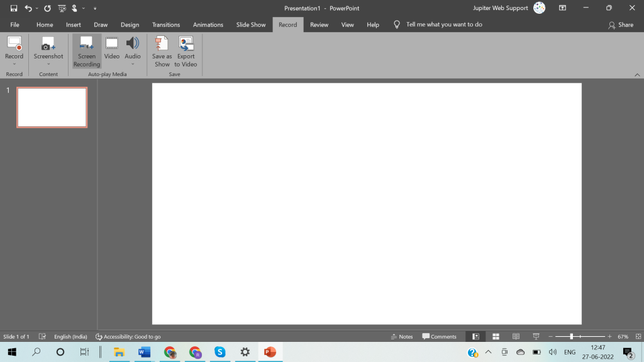
Task: Click the blank slide canvas
Action: pos(367,204)
